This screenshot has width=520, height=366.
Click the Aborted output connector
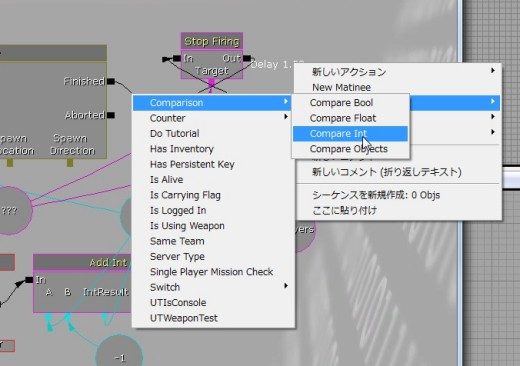tap(111, 115)
